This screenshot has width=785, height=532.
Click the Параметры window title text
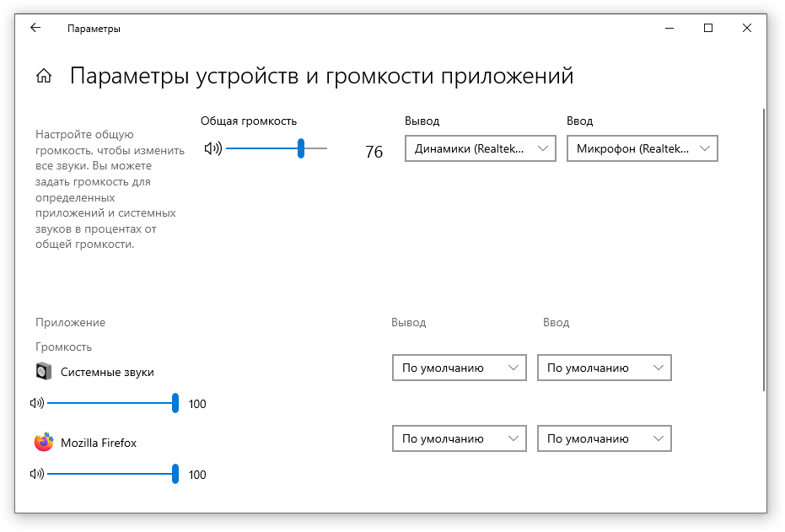click(94, 29)
